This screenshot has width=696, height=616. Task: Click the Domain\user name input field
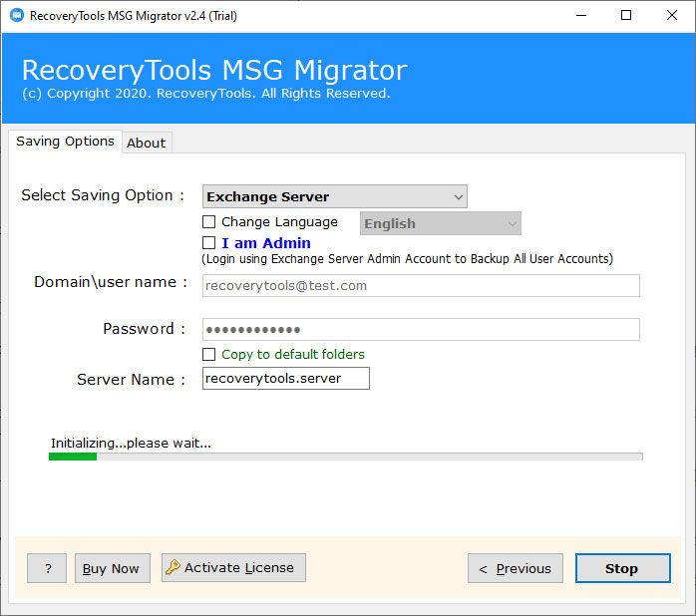tap(421, 285)
